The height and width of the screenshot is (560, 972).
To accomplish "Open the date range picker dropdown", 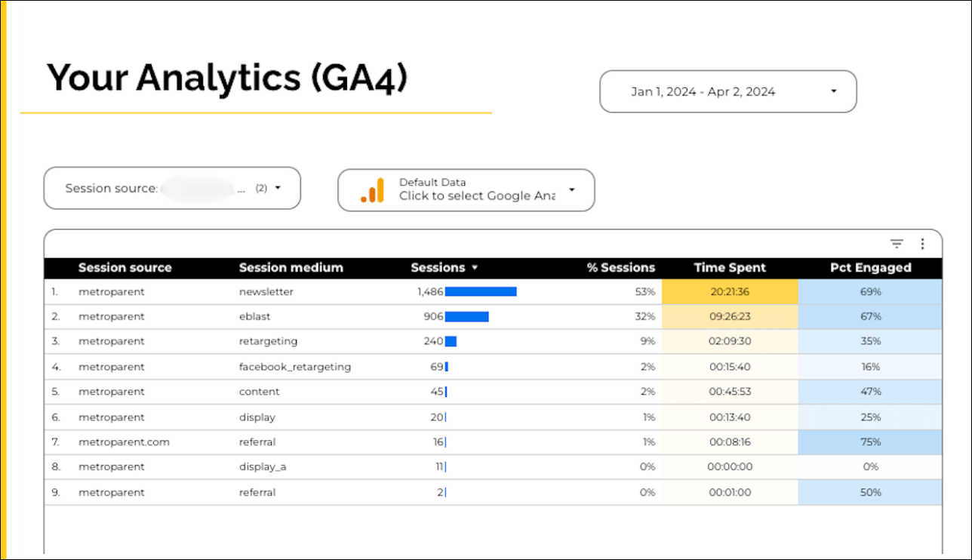I will (x=833, y=91).
